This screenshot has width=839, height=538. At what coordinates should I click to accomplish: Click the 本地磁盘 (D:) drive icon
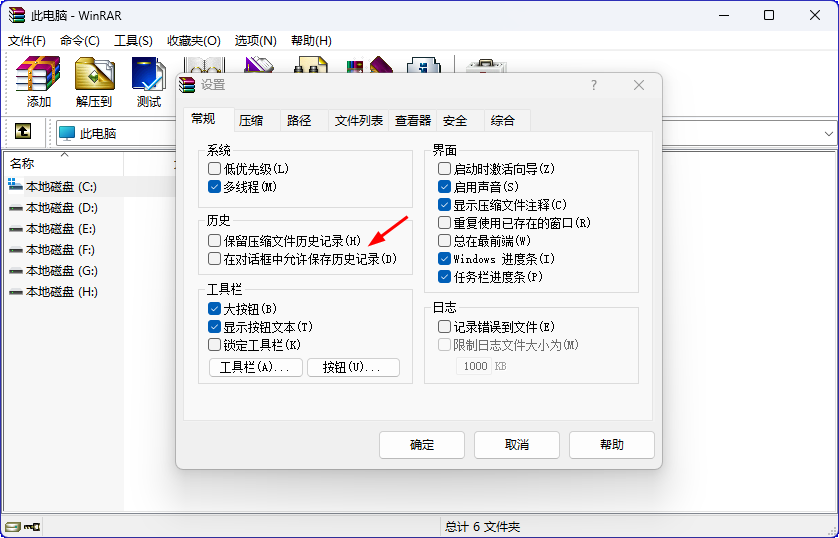click(16, 208)
